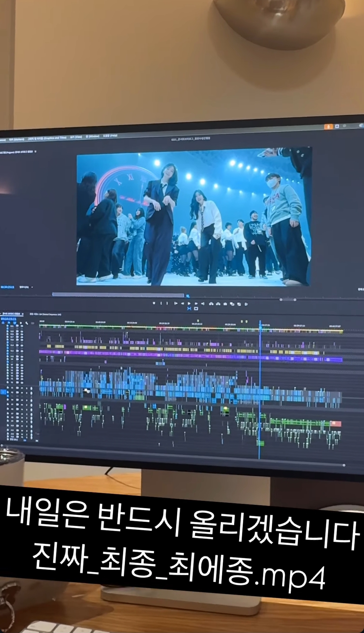Open the Graphics and Titles menu
The width and height of the screenshot is (364, 633).
point(46,138)
